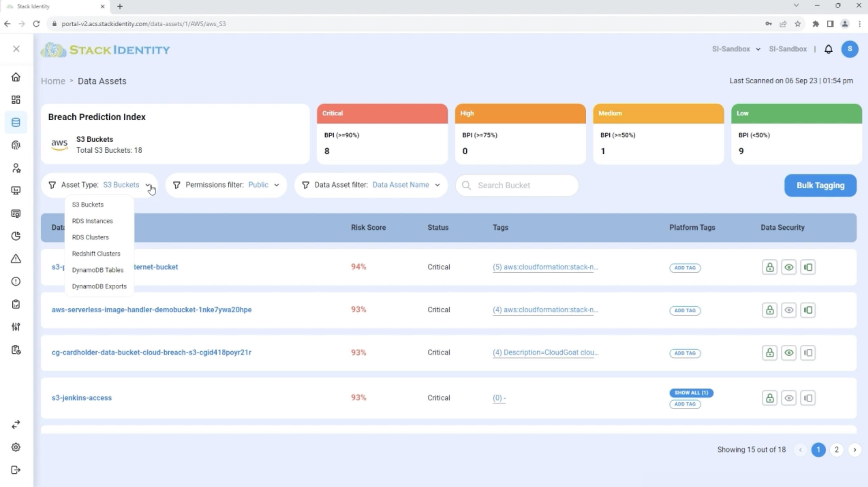The image size is (868, 487).
Task: Open the notifications bell
Action: pyautogui.click(x=829, y=49)
